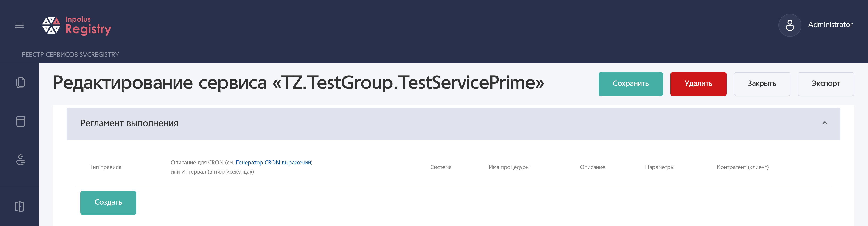Click the Administrator user name
This screenshot has height=226, width=868.
pos(830,25)
